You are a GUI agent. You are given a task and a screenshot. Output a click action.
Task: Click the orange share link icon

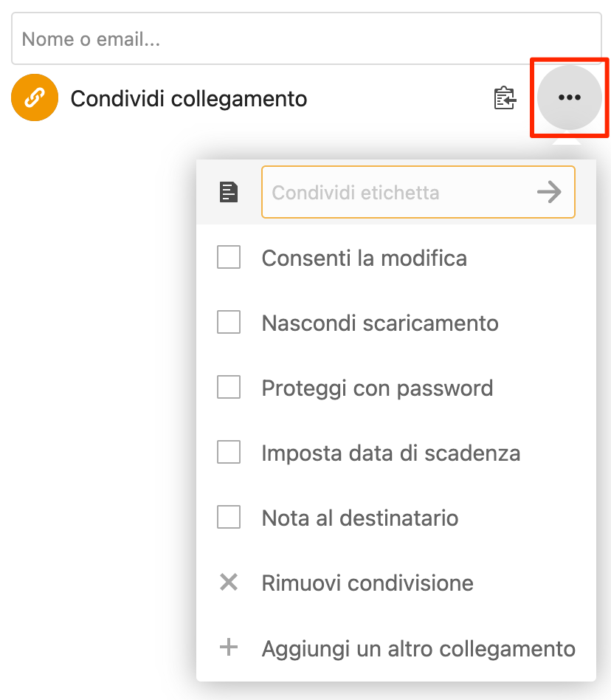35,97
